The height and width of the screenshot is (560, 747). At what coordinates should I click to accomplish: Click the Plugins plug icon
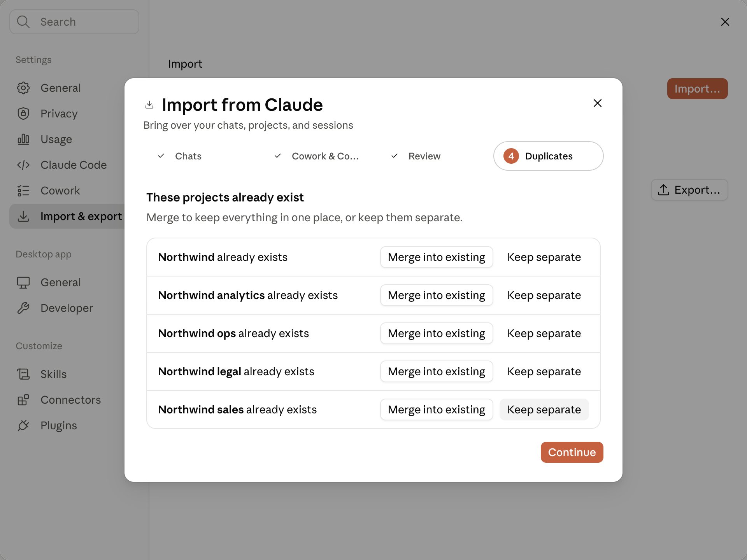[23, 425]
